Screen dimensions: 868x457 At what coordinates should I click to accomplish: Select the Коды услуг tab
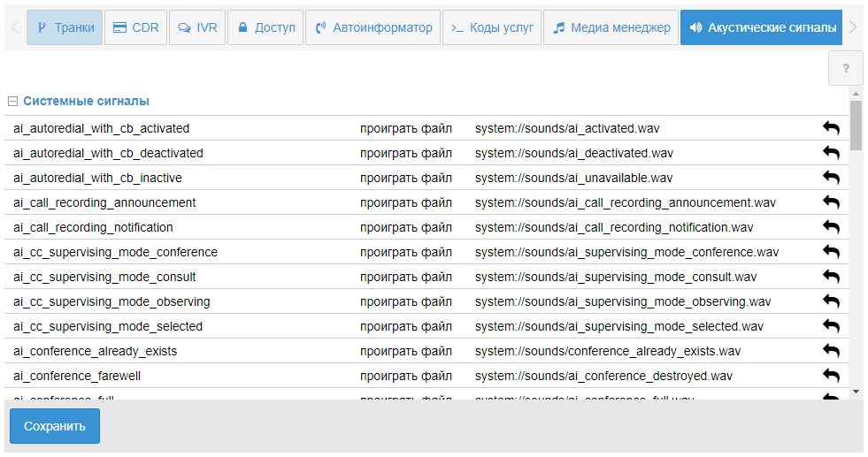(492, 27)
